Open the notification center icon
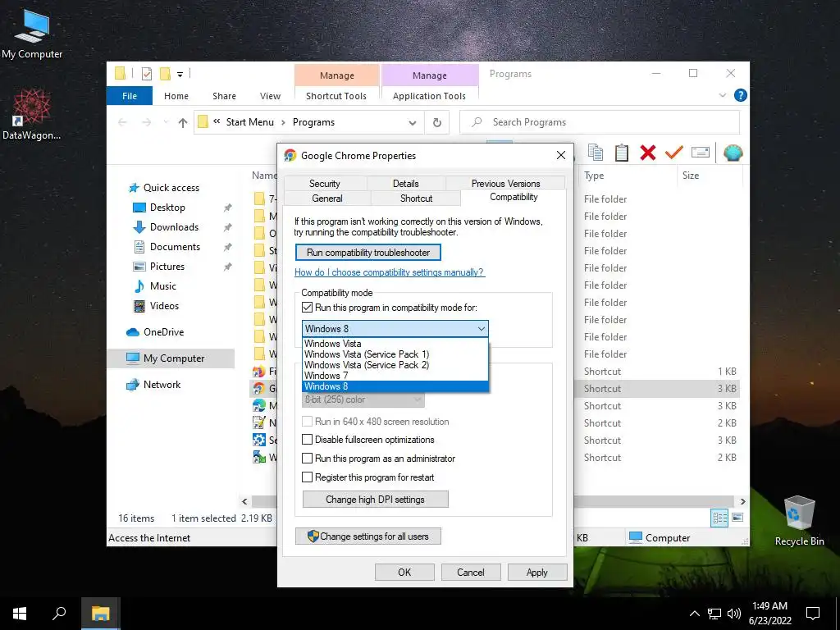 click(813, 614)
